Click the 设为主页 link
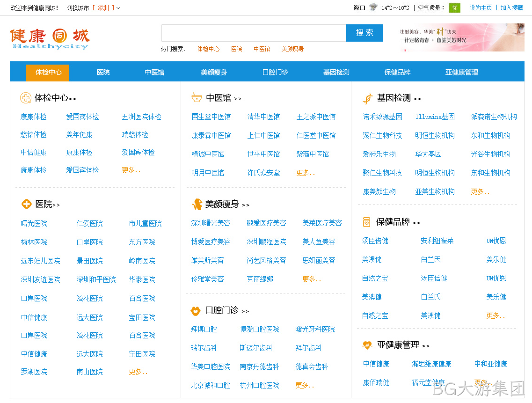 click(x=481, y=8)
